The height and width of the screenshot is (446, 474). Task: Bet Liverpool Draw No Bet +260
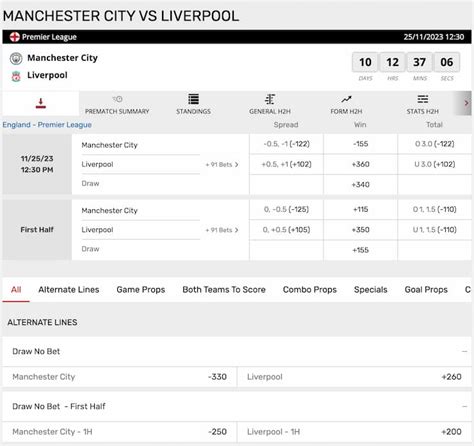pos(355,377)
